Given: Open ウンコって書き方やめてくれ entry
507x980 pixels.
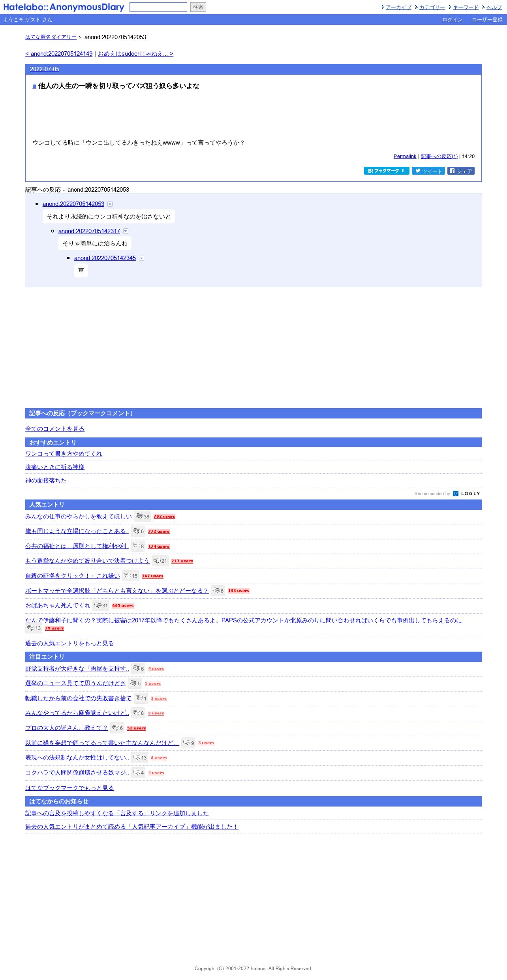Looking at the screenshot, I should point(64,454).
